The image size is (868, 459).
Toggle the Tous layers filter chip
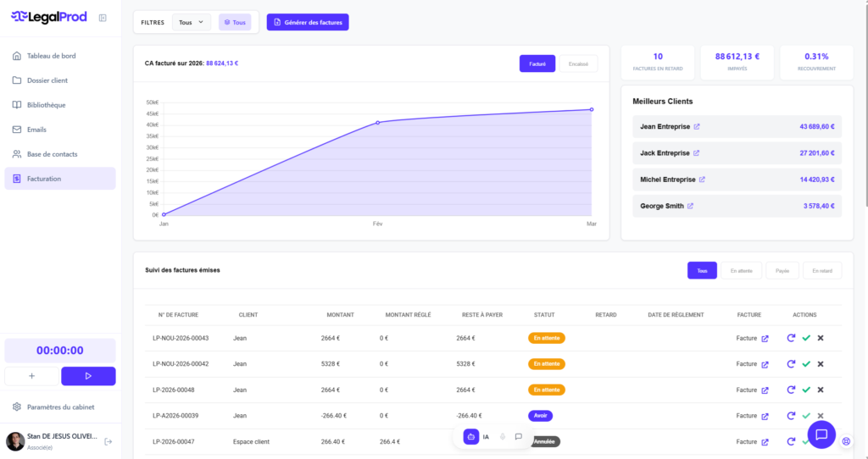pyautogui.click(x=235, y=23)
